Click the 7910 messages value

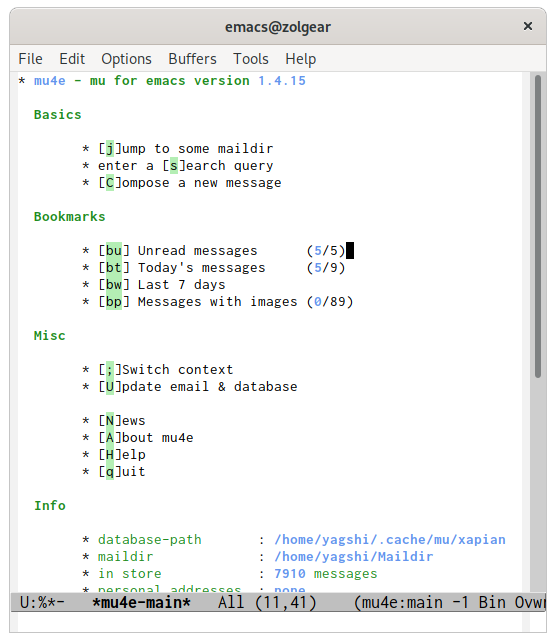coord(326,574)
